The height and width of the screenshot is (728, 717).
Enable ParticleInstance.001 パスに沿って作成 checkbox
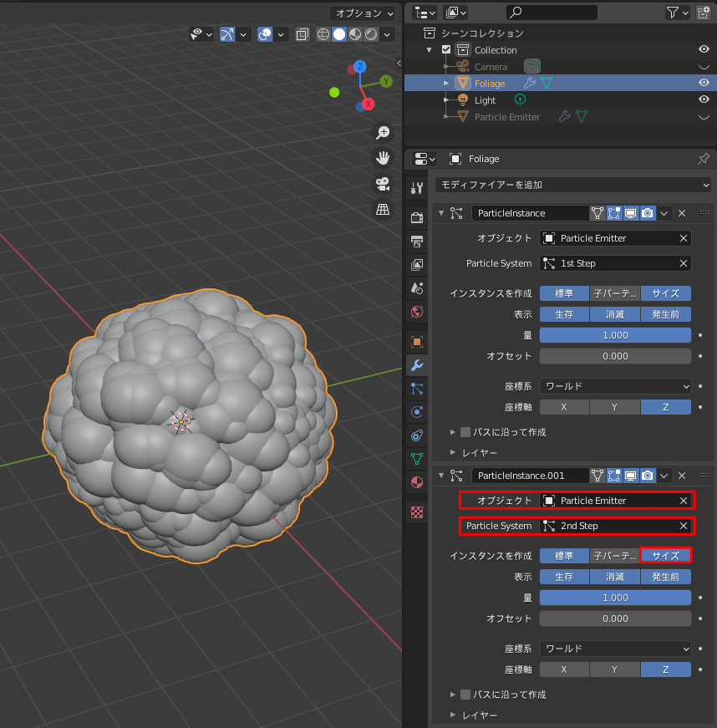coord(465,695)
